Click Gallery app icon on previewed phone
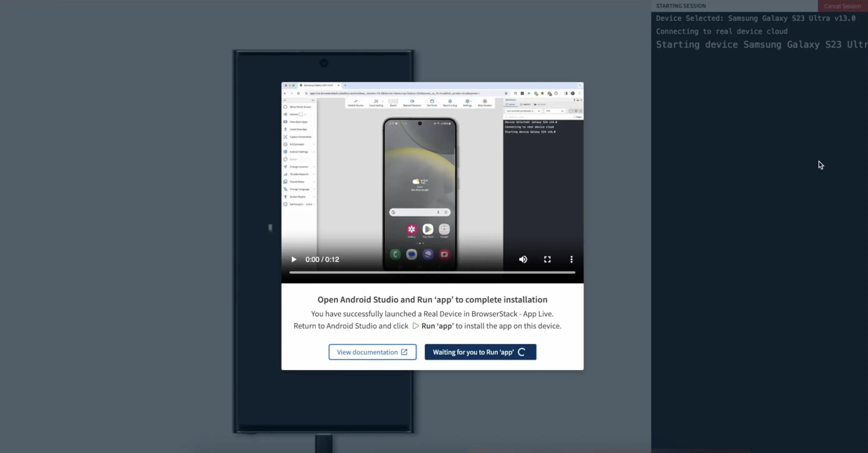This screenshot has width=868, height=453. [411, 230]
